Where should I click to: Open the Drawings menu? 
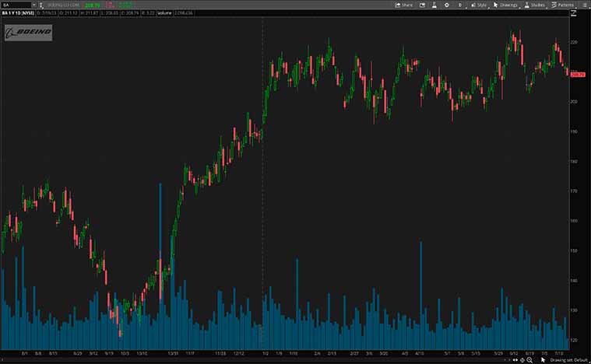505,5
